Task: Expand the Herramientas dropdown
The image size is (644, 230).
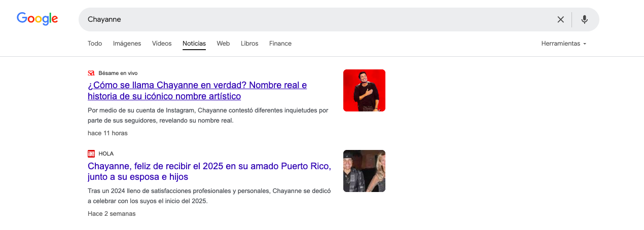Action: 563,44
